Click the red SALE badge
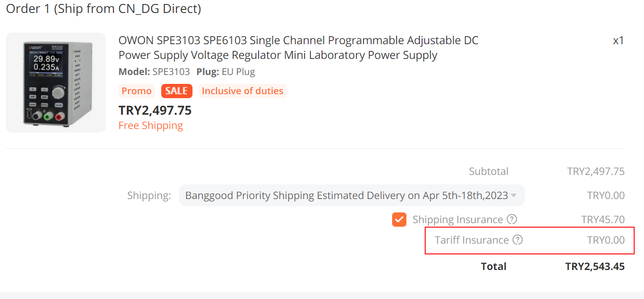644x299 pixels. point(176,91)
